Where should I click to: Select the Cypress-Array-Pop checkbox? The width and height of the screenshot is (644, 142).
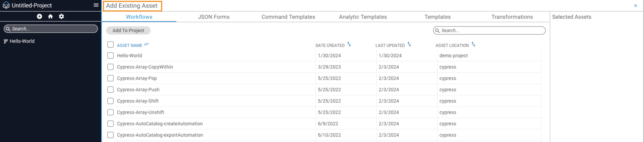click(110, 78)
